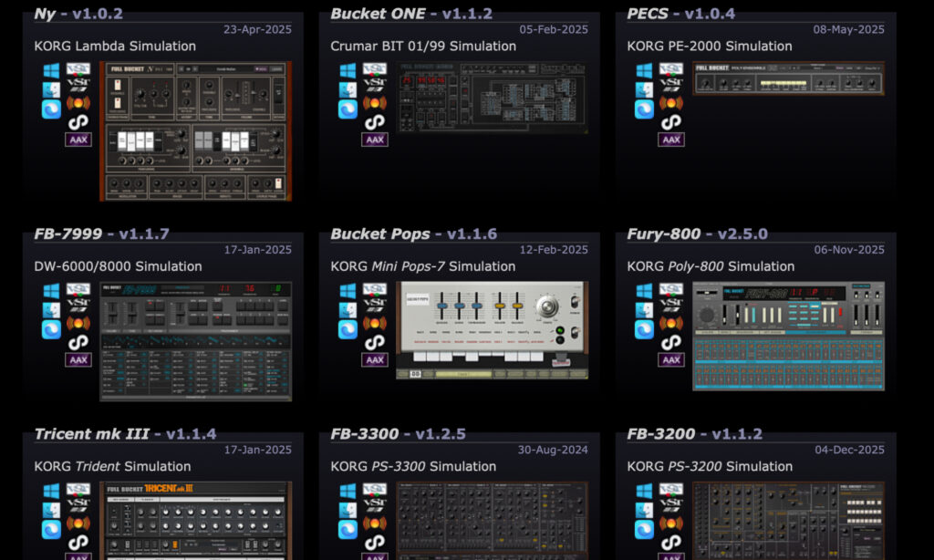The height and width of the screenshot is (560, 934).
Task: Click the Windows icon under Tricent mk III
Action: (x=51, y=492)
